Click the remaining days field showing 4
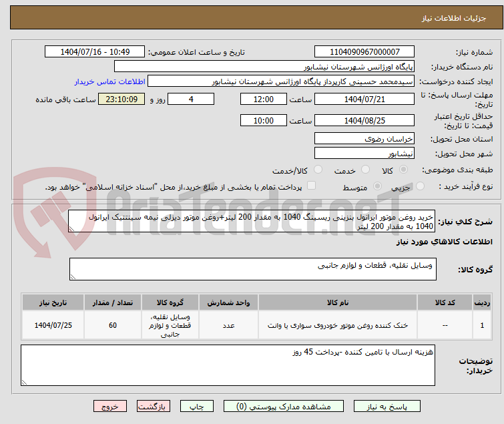Viewport: 504px width, 424px height. click(x=191, y=99)
